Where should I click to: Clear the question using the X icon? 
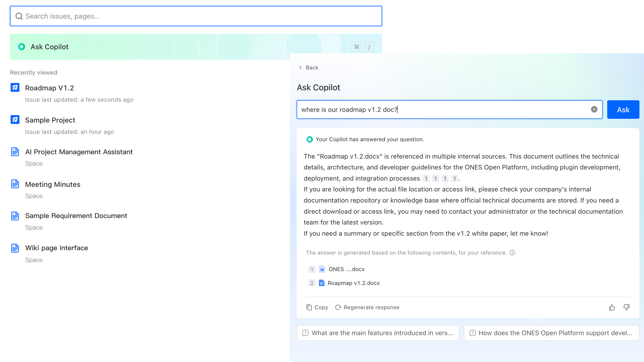coord(594,109)
